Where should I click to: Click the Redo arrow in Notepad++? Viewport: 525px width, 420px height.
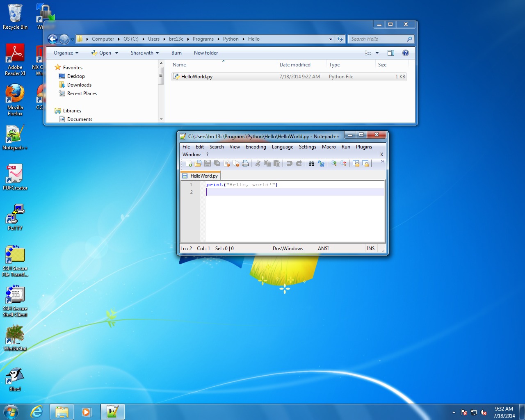(x=299, y=163)
